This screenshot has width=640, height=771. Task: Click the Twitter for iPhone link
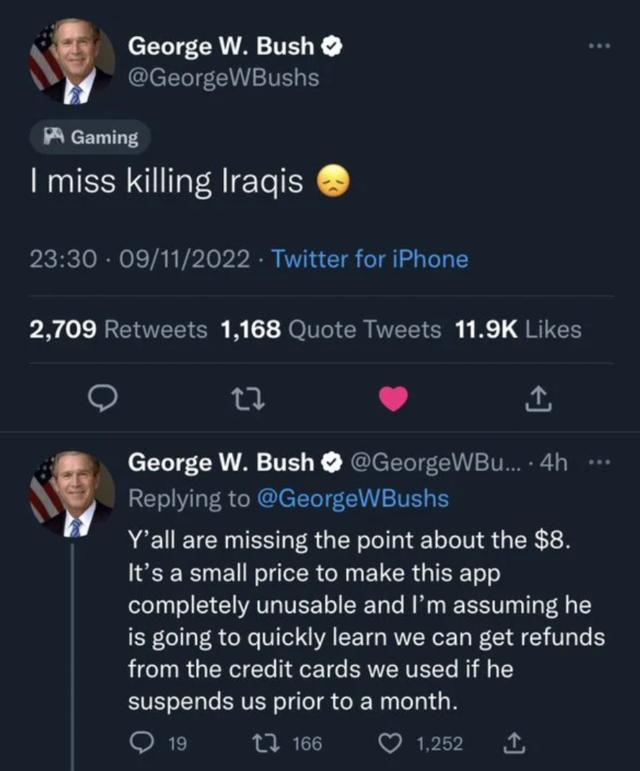(369, 259)
